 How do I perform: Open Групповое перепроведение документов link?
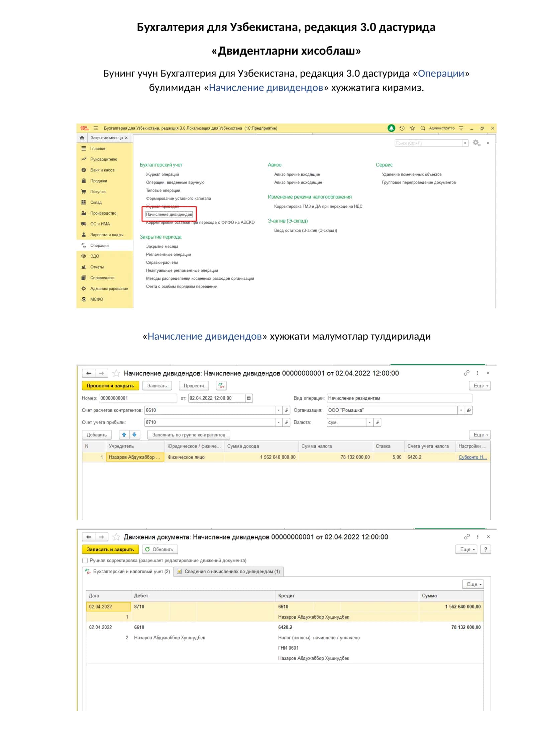point(419,182)
